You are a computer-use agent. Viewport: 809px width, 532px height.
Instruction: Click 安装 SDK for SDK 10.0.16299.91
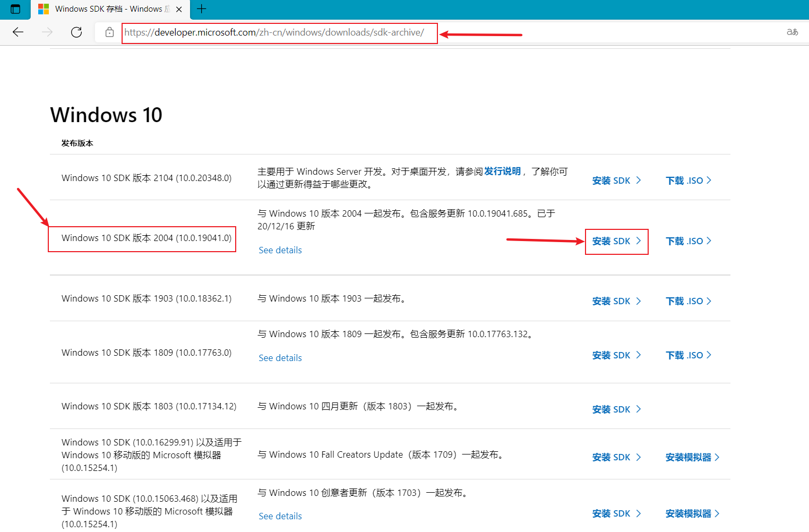[x=617, y=457]
